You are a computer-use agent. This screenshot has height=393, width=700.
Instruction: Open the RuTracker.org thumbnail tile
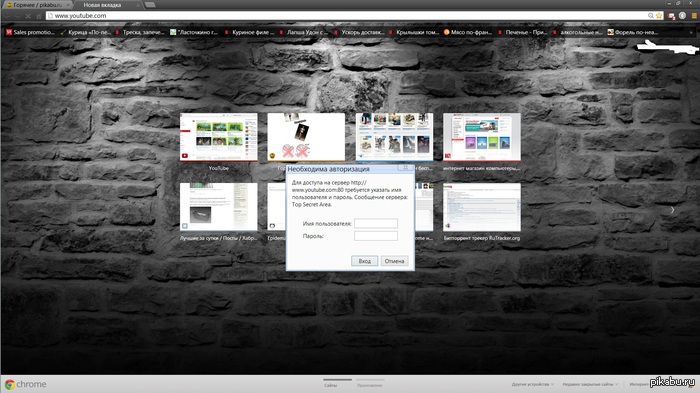tap(482, 207)
